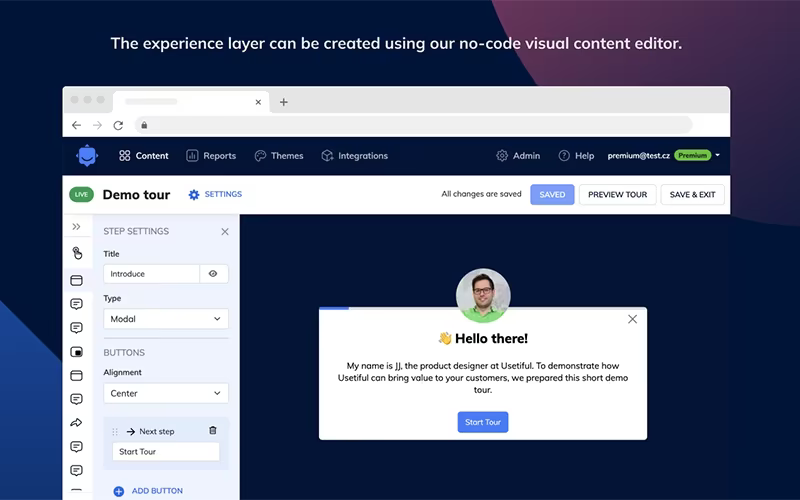Go to Themes menu item
This screenshot has height=500, width=800.
(x=279, y=156)
